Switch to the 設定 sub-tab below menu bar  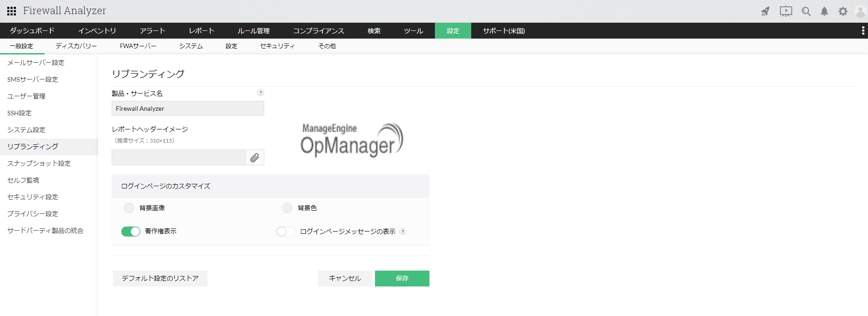pyautogui.click(x=232, y=46)
